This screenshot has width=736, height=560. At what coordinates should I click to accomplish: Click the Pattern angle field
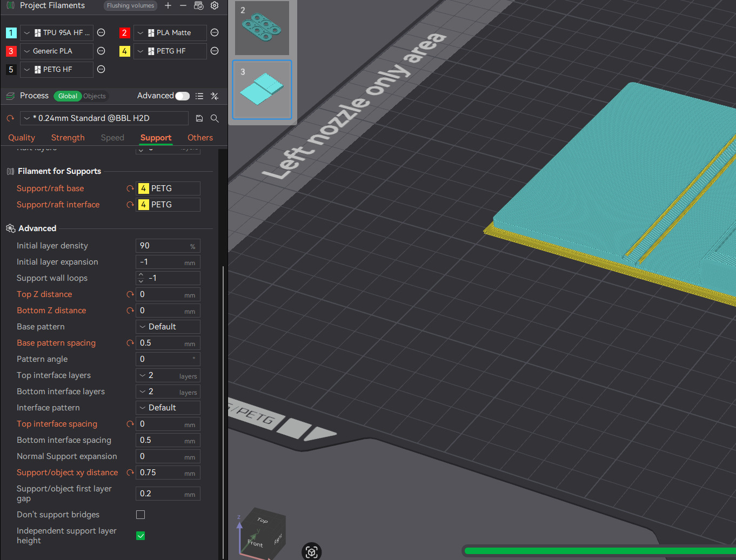click(168, 359)
